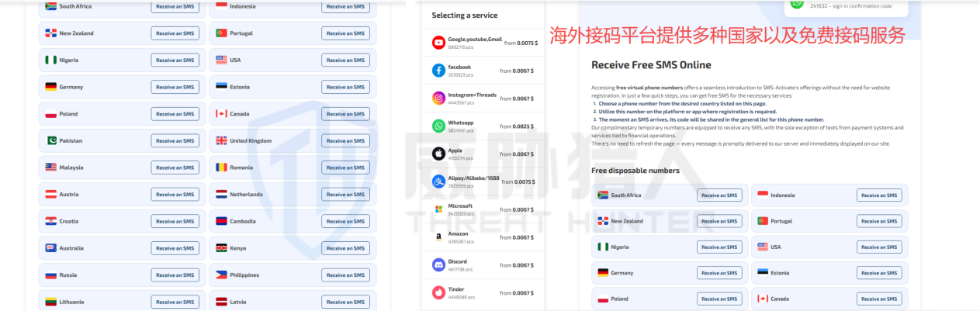Click the Free disposable numbers heading

click(x=635, y=171)
